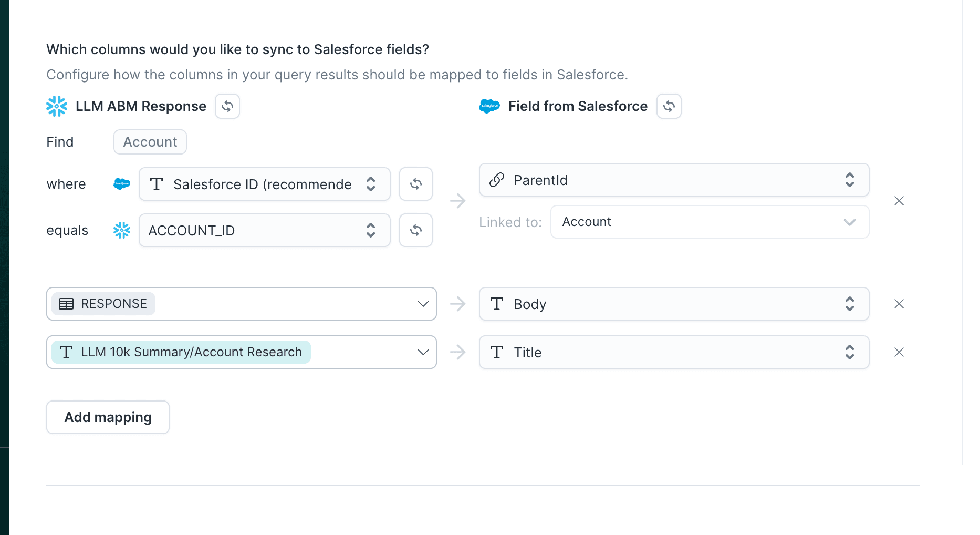Open the Body field selector
980x535 pixels.
(x=849, y=304)
